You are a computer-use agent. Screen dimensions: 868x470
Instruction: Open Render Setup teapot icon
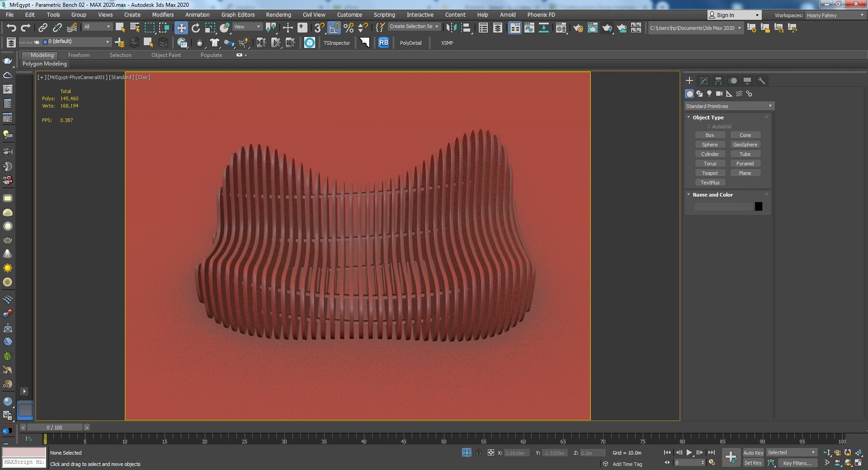click(x=578, y=28)
